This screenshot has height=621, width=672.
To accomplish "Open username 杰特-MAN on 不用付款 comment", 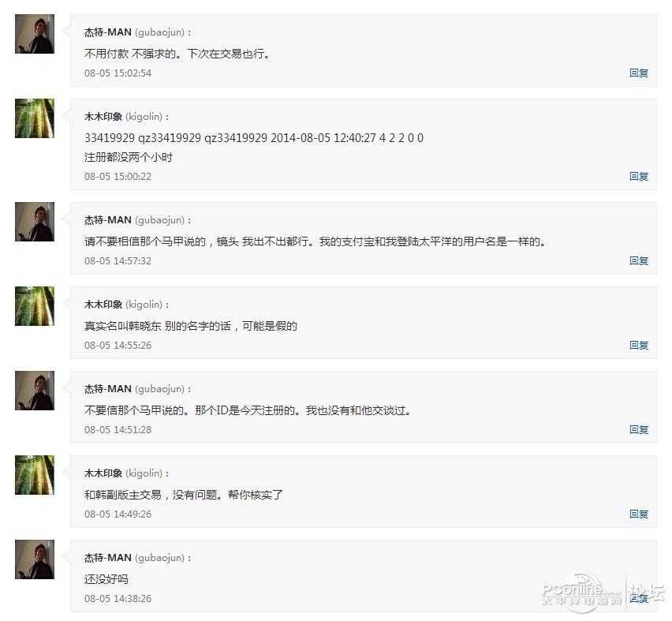I will pyautogui.click(x=108, y=32).
